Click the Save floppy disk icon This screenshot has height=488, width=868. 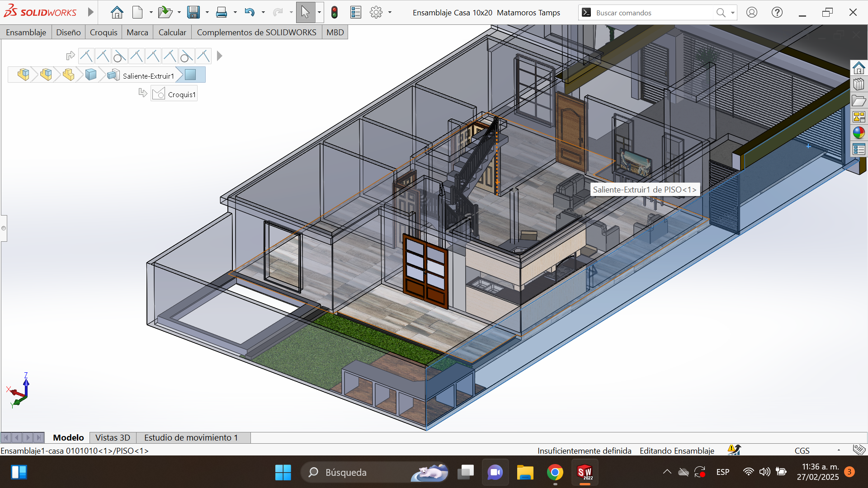193,13
